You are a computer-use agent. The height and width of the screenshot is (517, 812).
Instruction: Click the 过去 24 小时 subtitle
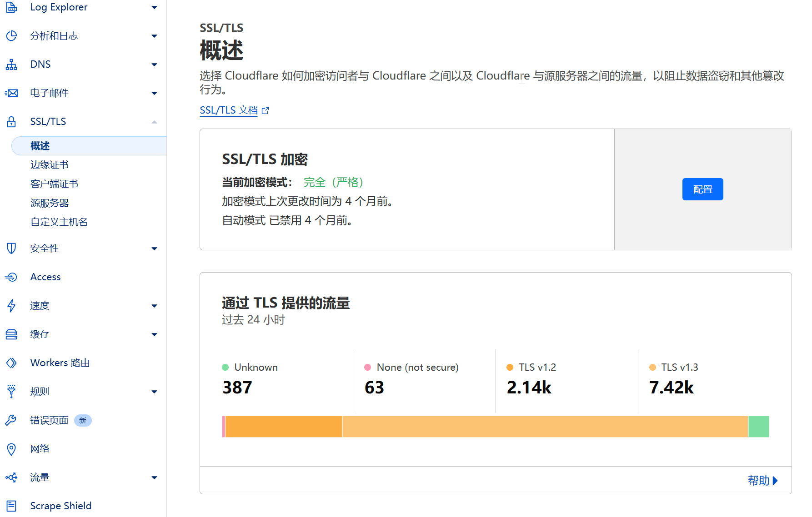(253, 320)
